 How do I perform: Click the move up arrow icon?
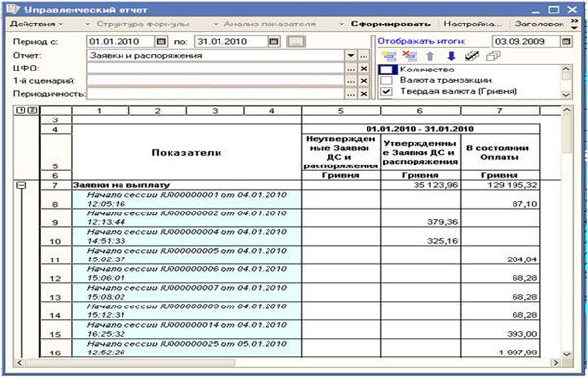430,56
